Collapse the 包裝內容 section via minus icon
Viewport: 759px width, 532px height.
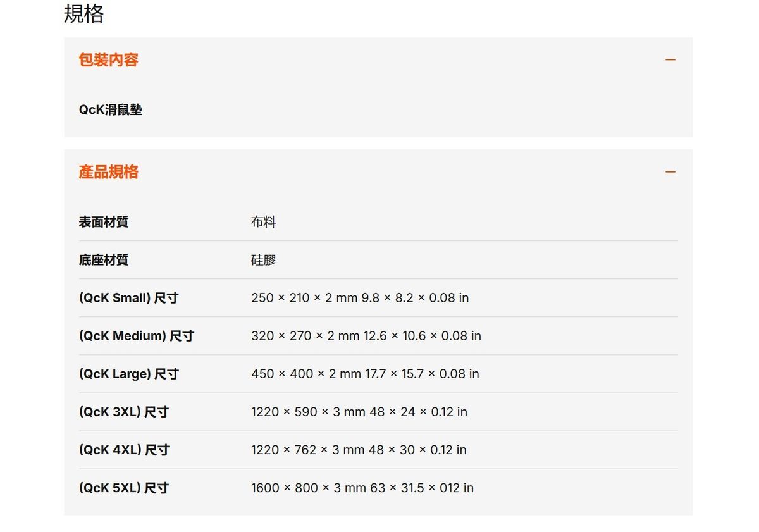[670, 60]
